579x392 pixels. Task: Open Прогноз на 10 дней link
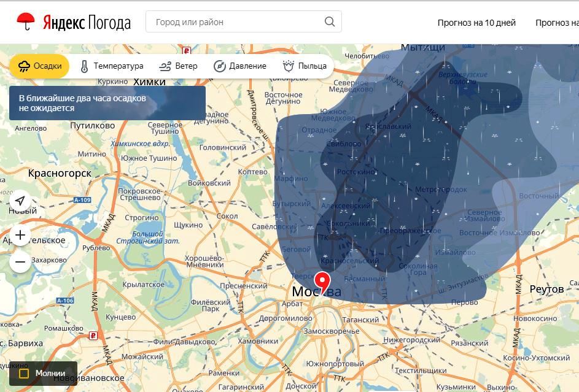pyautogui.click(x=476, y=23)
